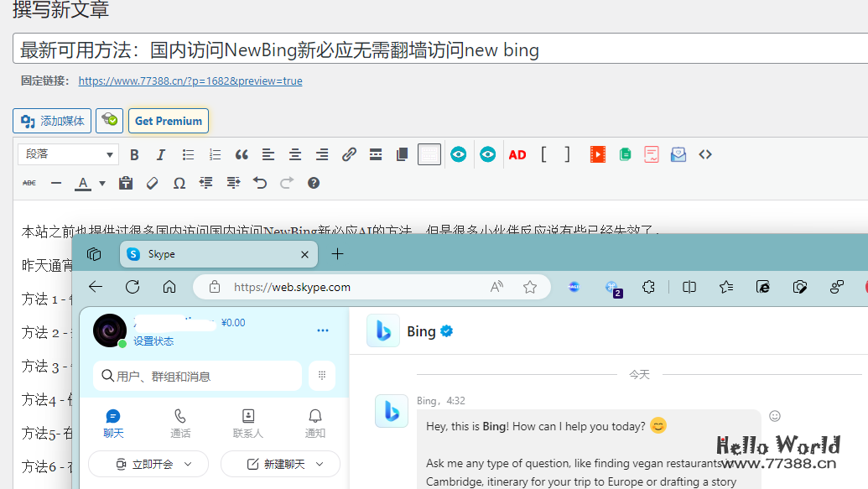
Task: Open the text color dropdown arrow
Action: pos(101,184)
